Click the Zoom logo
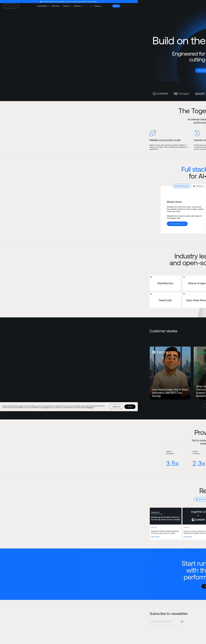This screenshot has height=644, width=206. [200, 93]
